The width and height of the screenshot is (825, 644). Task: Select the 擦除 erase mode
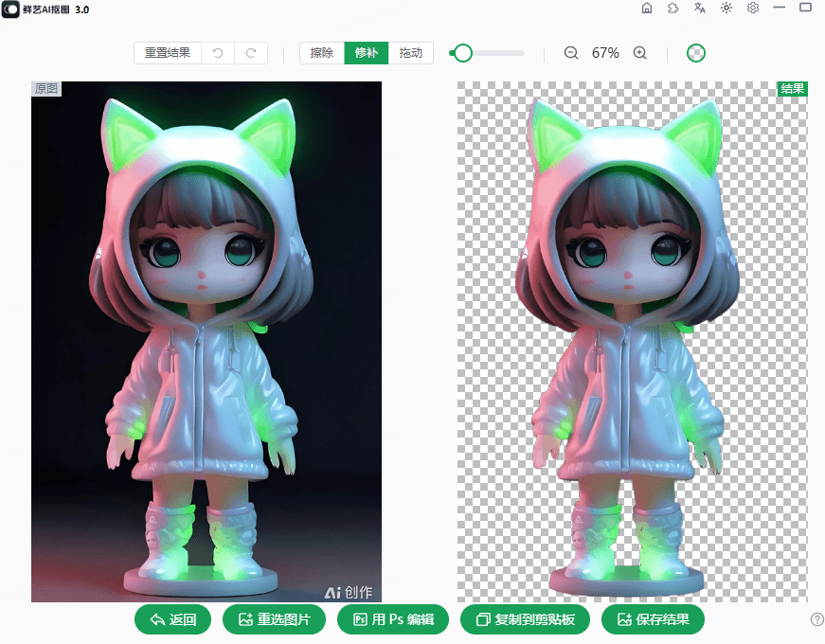point(322,53)
